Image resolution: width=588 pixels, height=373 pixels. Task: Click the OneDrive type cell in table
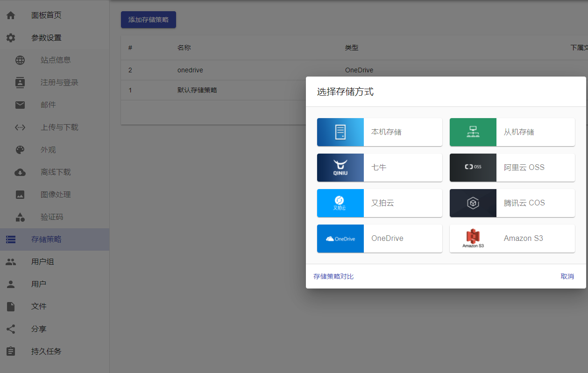(359, 70)
